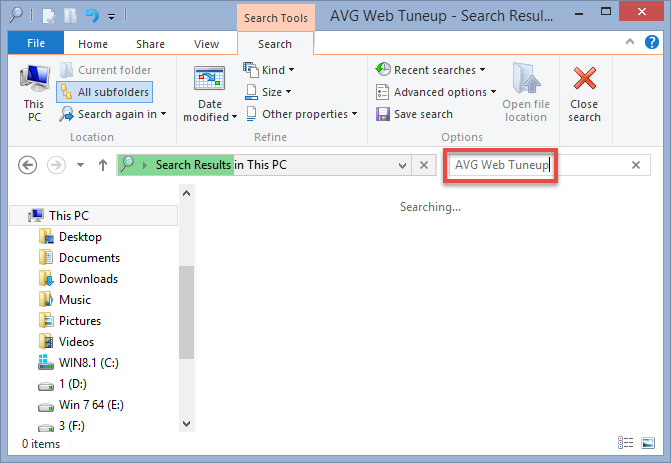The image size is (671, 463).
Task: Open the Pictures folder in the tree
Action: pos(80,321)
